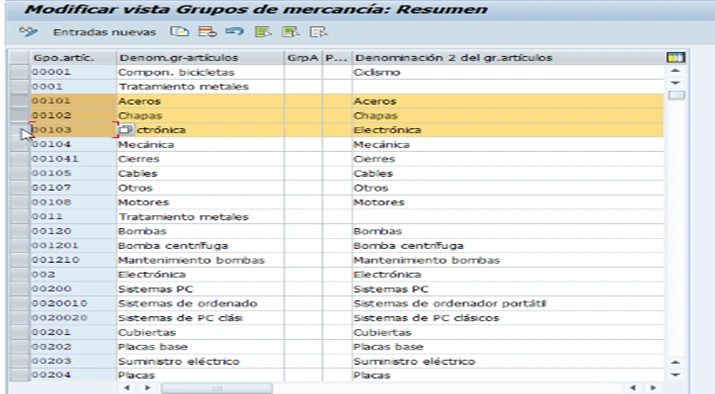Click right arrow of right horizontal scrollbar
This screenshot has width=715, height=394.
pos(653,388)
